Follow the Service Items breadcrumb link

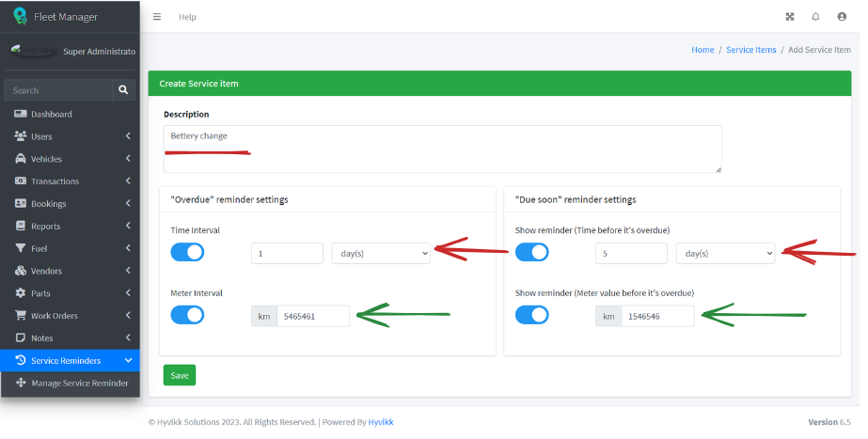pyautogui.click(x=750, y=50)
